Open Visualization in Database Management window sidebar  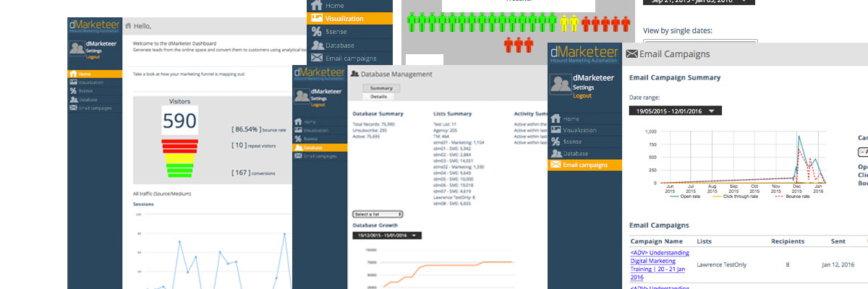(x=319, y=130)
